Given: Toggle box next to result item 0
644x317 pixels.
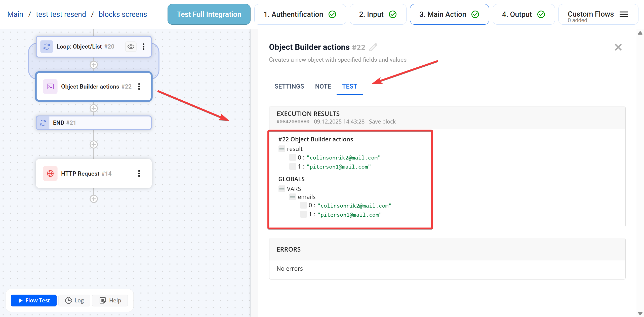Looking at the screenshot, I should pyautogui.click(x=293, y=157).
